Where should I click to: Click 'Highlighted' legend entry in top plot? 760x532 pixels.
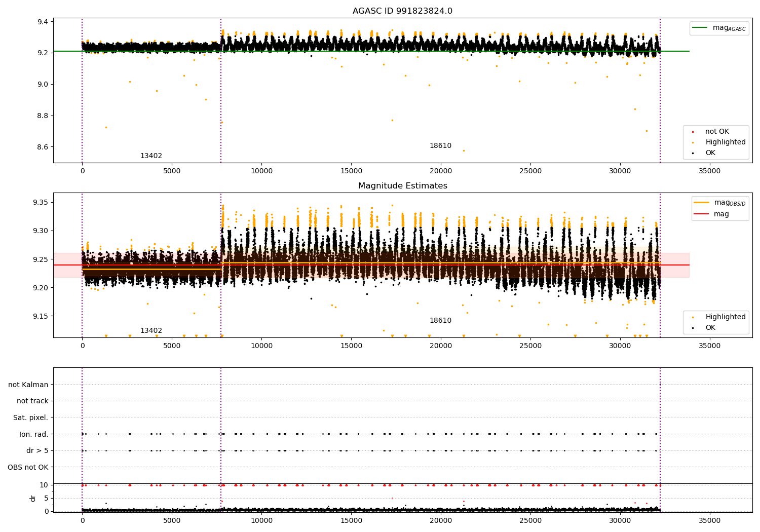(726, 142)
